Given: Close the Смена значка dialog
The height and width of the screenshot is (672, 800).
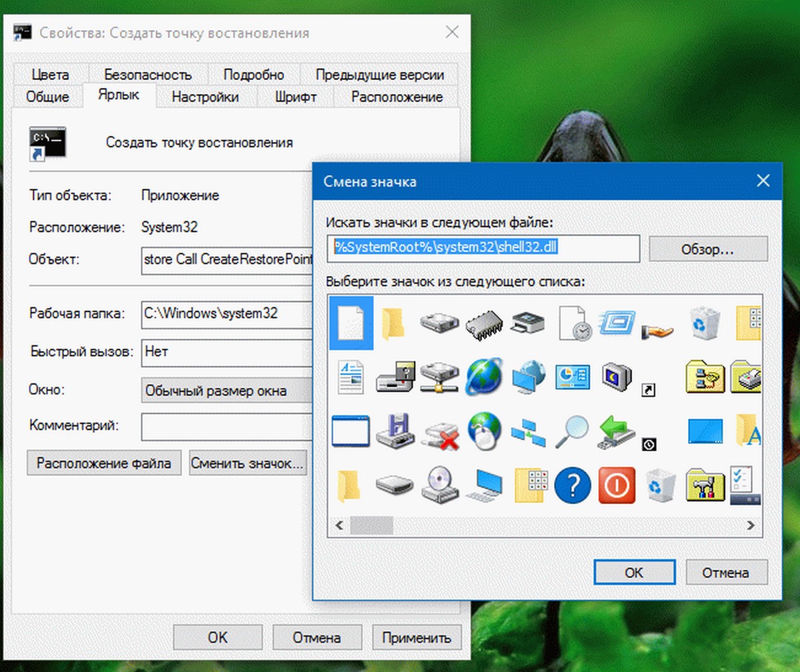Looking at the screenshot, I should pyautogui.click(x=763, y=181).
